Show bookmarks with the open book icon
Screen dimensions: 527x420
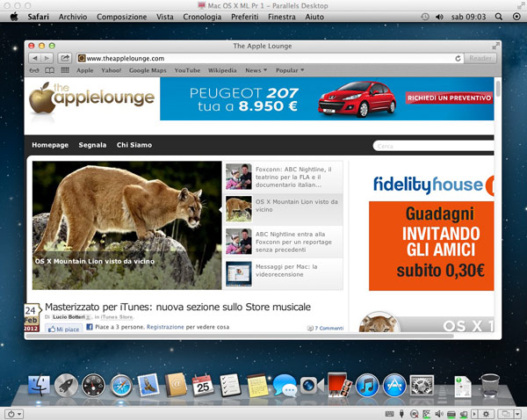pos(50,70)
